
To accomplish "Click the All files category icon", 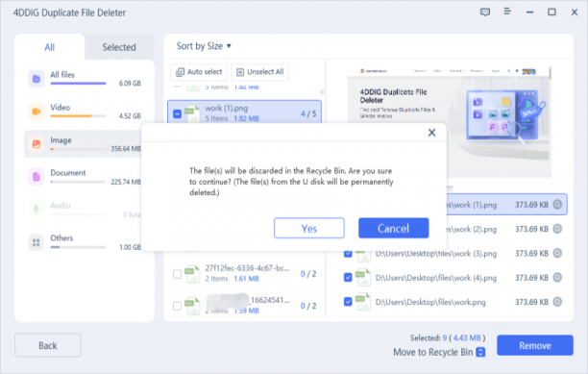I will click(x=37, y=79).
